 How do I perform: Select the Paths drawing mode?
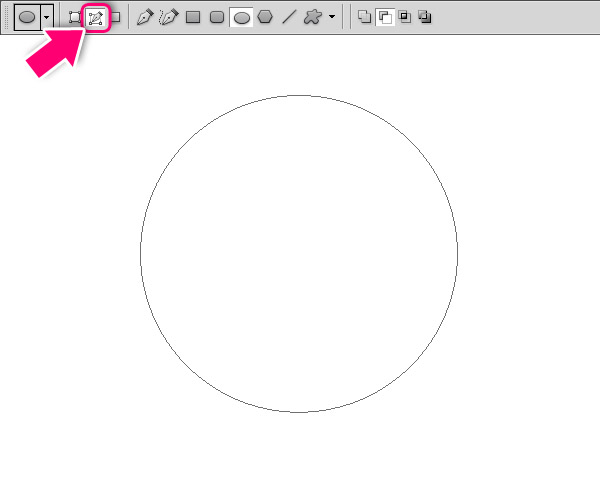pos(96,18)
